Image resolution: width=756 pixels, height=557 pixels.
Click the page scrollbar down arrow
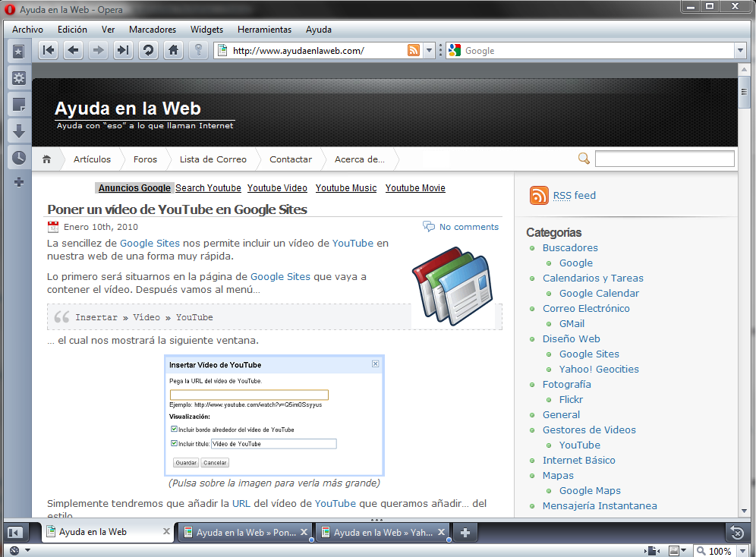[744, 511]
